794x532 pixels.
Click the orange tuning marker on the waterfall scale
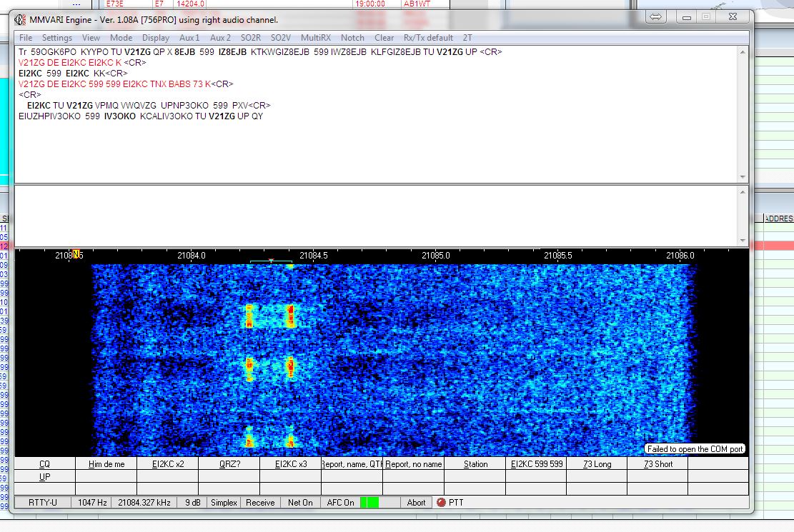tap(76, 254)
